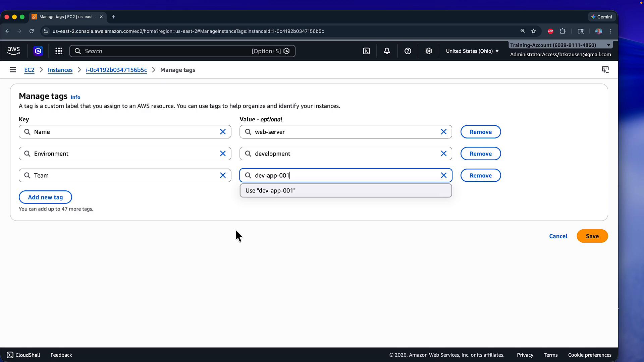Clear the web-server value field

[x=443, y=132]
